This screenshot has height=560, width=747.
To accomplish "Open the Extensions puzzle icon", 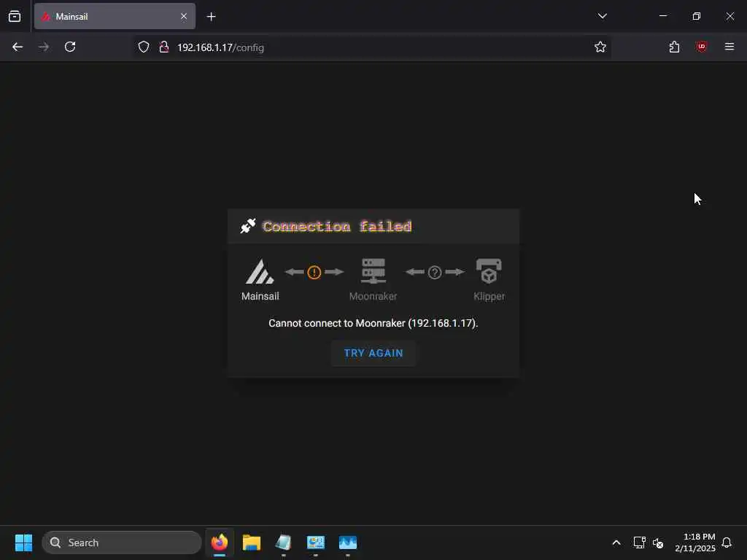I will point(674,47).
